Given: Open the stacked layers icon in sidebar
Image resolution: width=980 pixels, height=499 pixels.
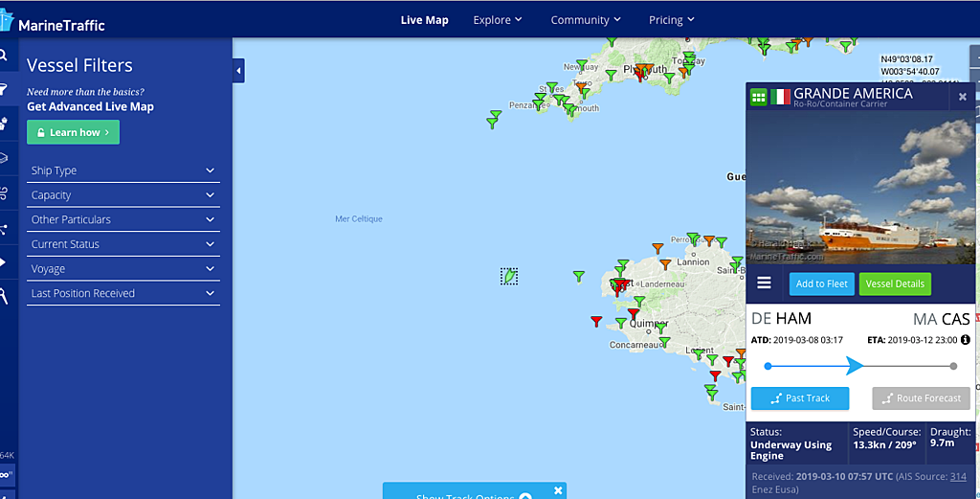Looking at the screenshot, I should (3, 158).
